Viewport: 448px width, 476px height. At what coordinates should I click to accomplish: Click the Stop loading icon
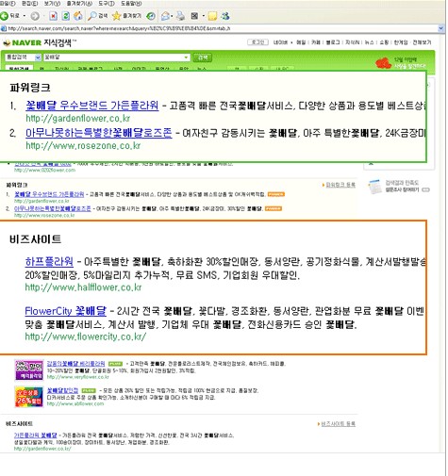tap(54, 16)
